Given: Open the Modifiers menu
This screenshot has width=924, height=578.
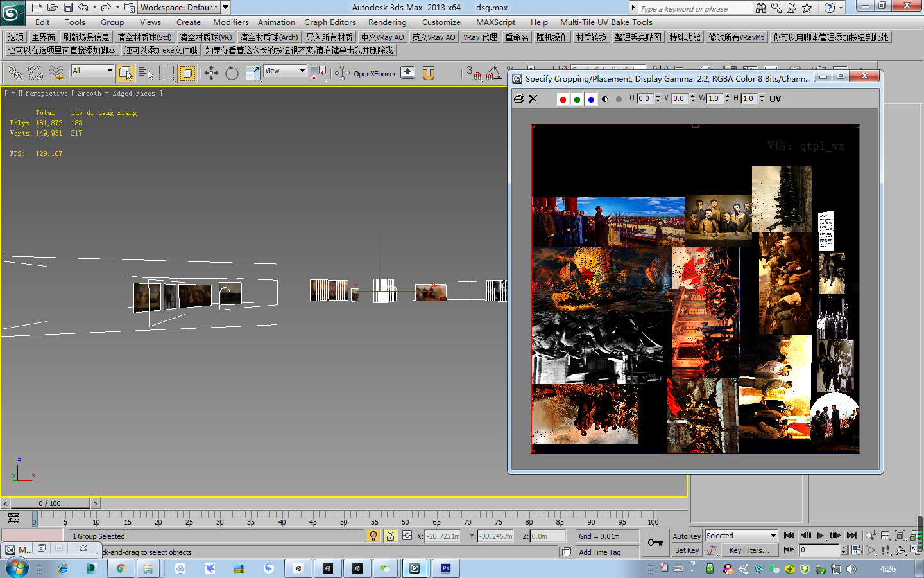Looking at the screenshot, I should tap(231, 22).
